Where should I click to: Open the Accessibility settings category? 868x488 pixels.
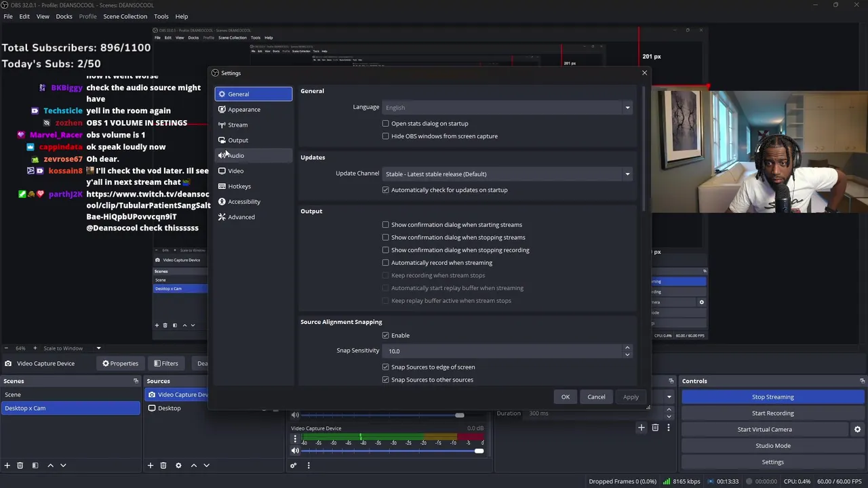(254, 201)
